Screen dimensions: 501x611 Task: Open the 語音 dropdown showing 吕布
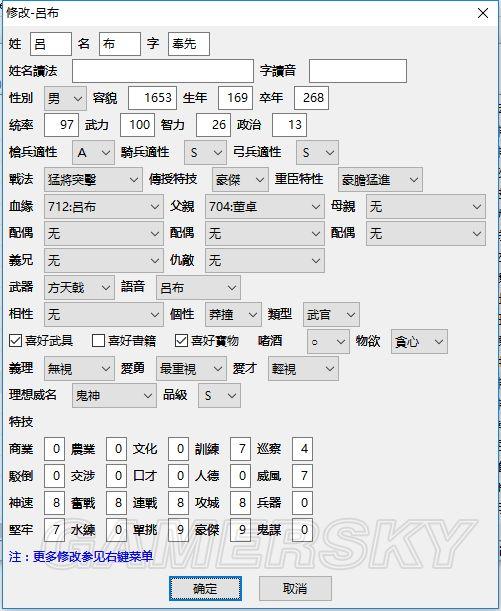pos(198,288)
